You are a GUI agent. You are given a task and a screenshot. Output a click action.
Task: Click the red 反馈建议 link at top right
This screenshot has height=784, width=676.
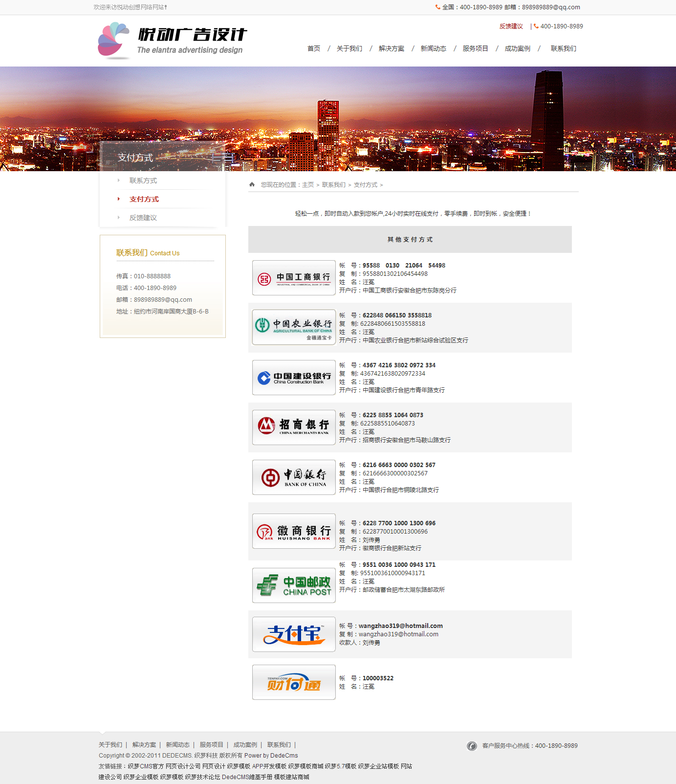click(x=511, y=26)
